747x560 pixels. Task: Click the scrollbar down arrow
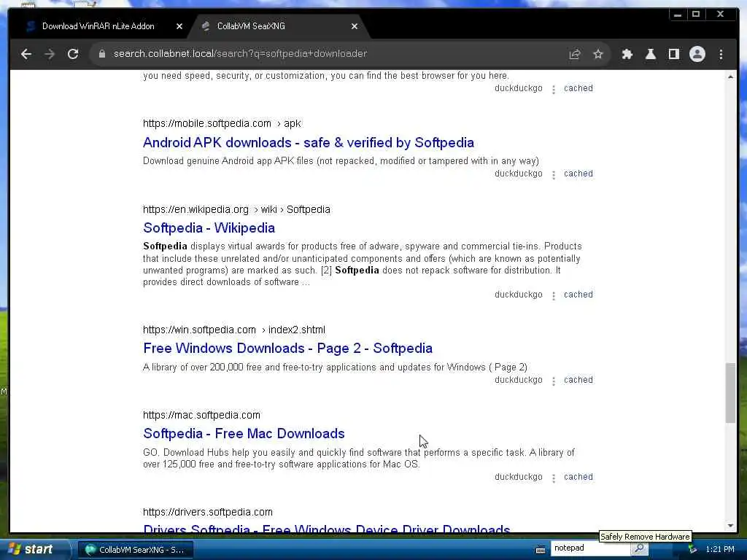click(730, 526)
